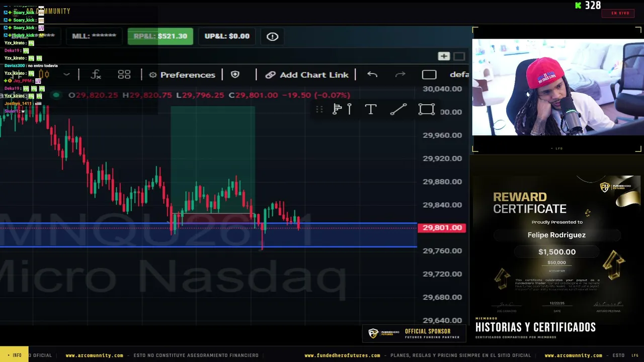Click chat username Jey_PPM
Viewport: 644px width, 362px height.
tap(22, 81)
